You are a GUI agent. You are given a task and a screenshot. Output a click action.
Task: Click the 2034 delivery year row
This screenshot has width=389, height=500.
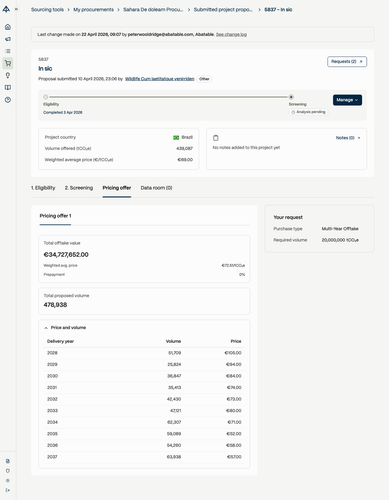[x=144, y=422]
